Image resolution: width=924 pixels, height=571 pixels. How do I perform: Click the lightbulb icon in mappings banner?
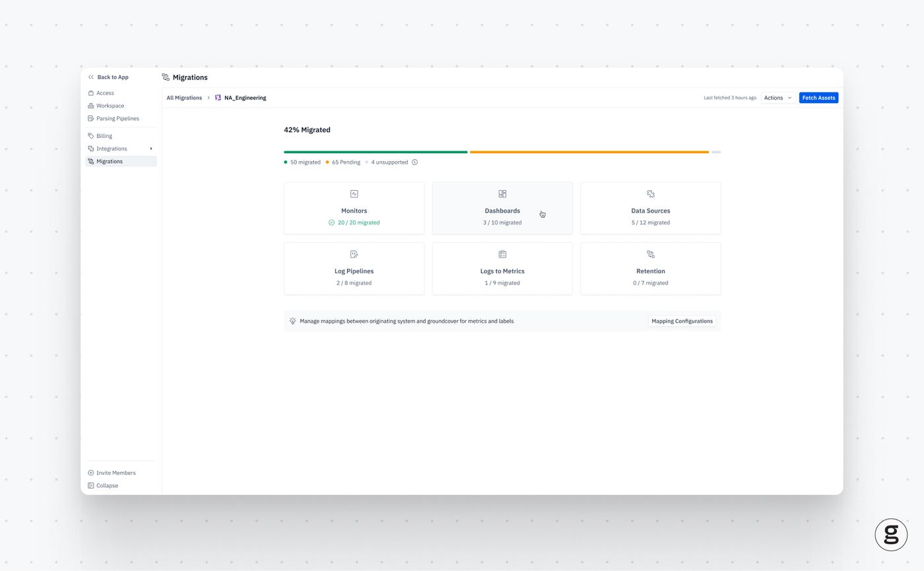tap(293, 321)
